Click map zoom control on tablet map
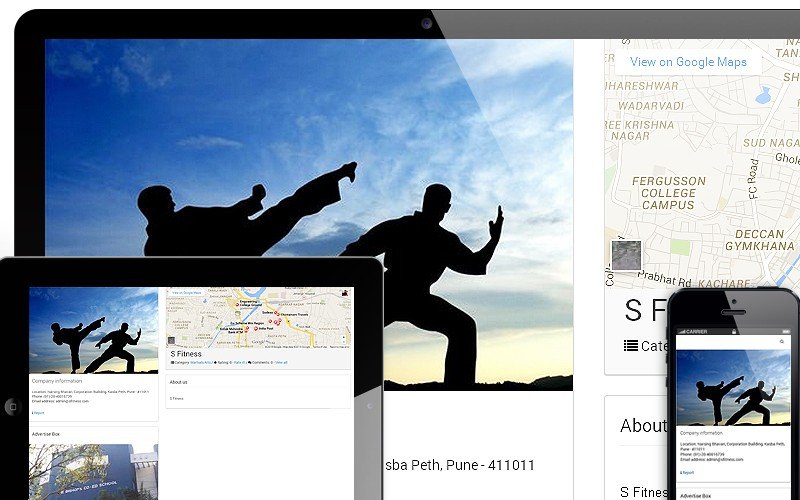Image resolution: width=800 pixels, height=500 pixels. click(343, 339)
